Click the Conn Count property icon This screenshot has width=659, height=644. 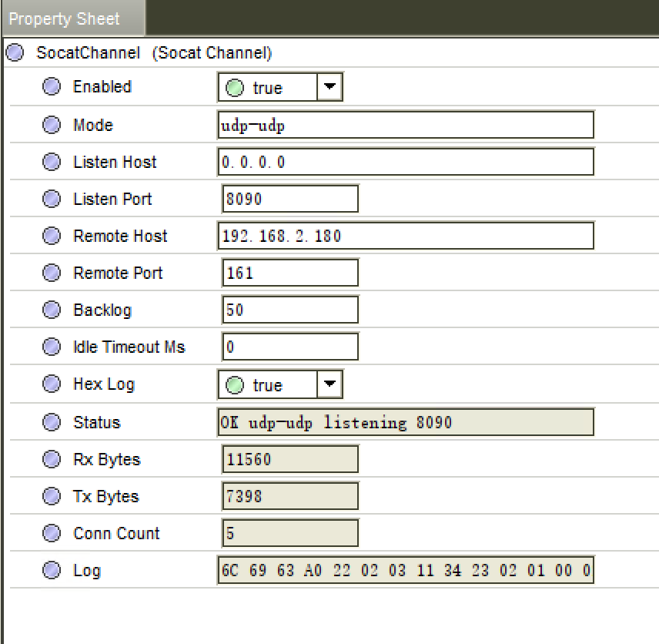[52, 533]
